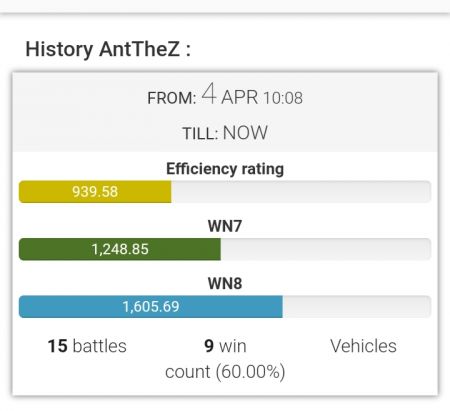450x411 pixels.
Task: Click the 1,248.85 WN7 value
Action: (x=120, y=249)
